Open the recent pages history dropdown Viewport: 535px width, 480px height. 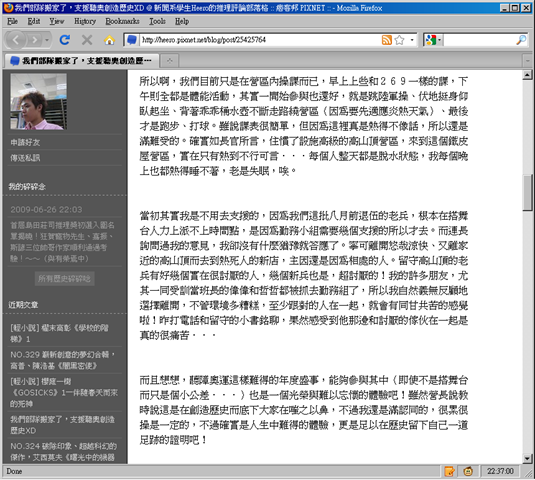(x=47, y=40)
